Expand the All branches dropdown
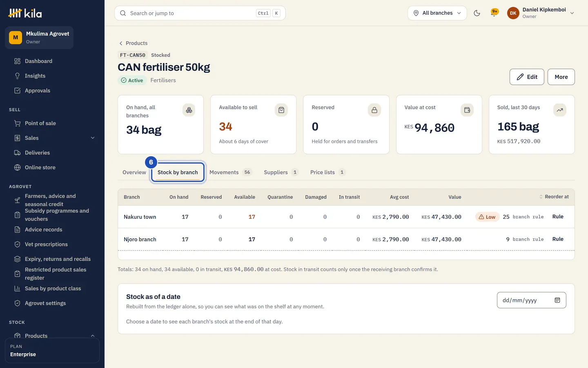This screenshot has width=588, height=368. (437, 13)
